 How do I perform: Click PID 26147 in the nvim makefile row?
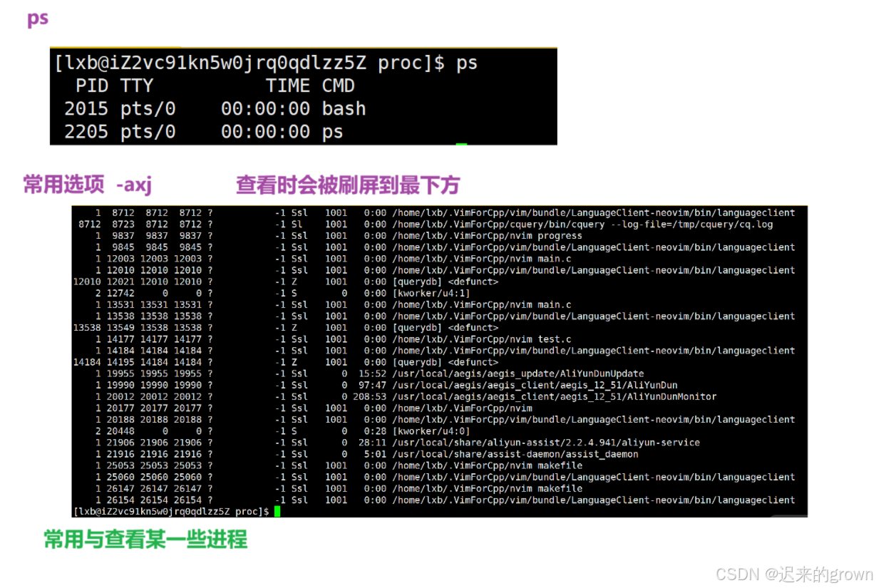click(x=120, y=488)
